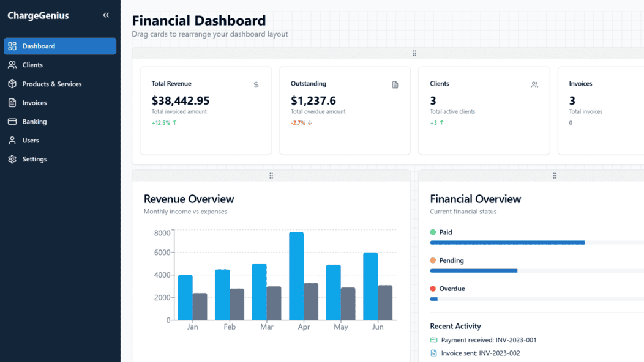Select the Invoices document icon in sidebar

coord(12,103)
